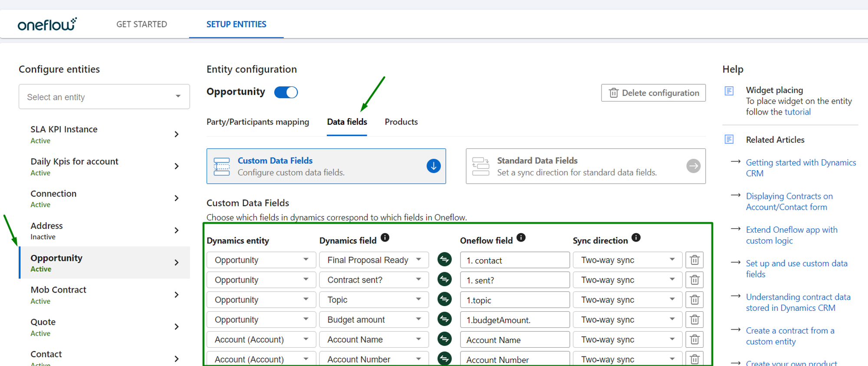Open the Custom Data Fields card
868x366 pixels.
click(326, 166)
